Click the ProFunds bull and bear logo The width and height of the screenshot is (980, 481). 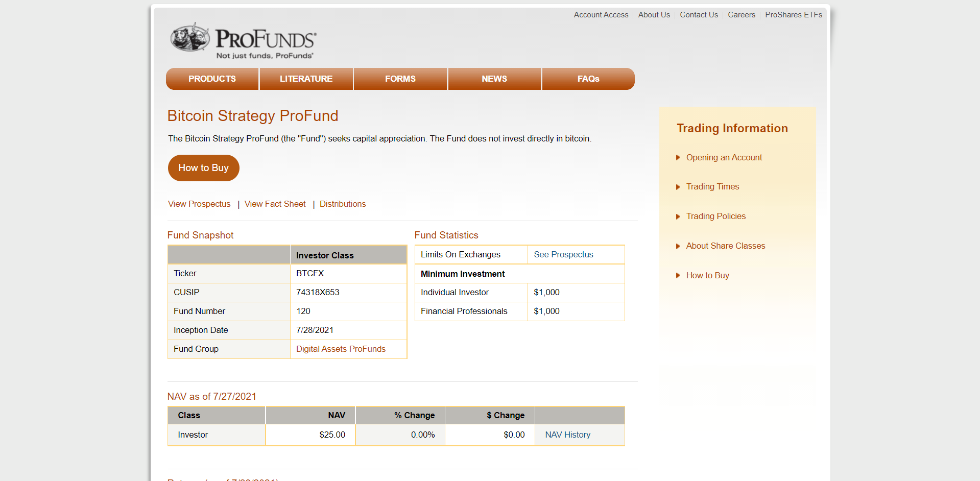(x=243, y=41)
